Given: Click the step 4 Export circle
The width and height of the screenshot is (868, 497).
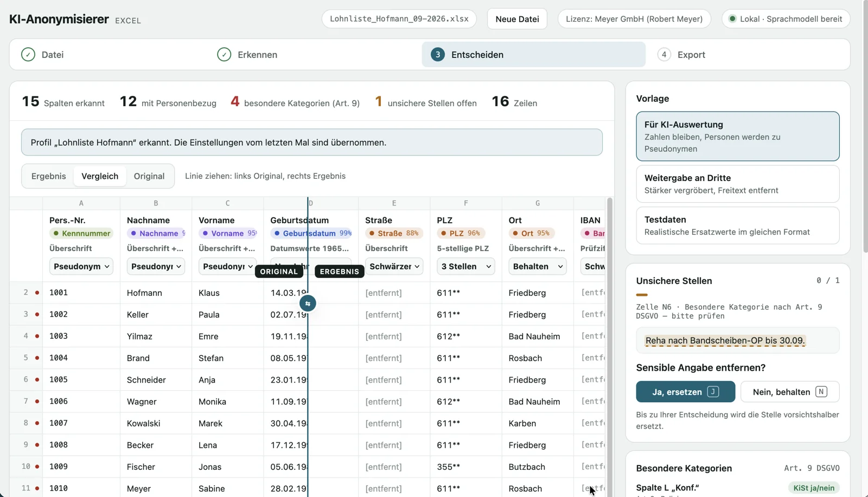Looking at the screenshot, I should click(664, 55).
